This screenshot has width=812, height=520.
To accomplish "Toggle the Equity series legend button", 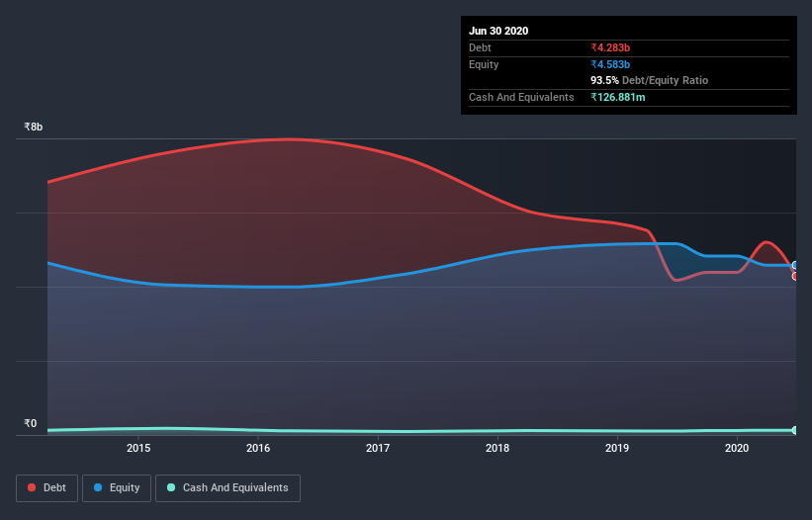I will [x=117, y=488].
